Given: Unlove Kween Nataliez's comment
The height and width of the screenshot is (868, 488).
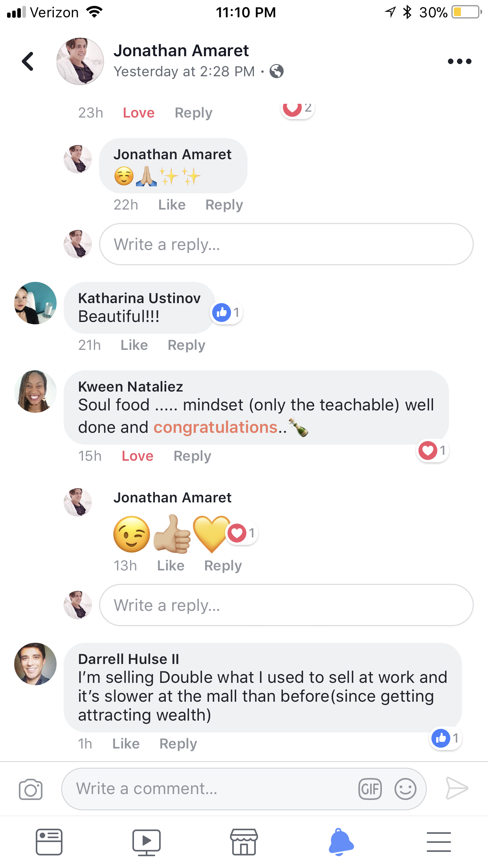Looking at the screenshot, I should pyautogui.click(x=138, y=456).
